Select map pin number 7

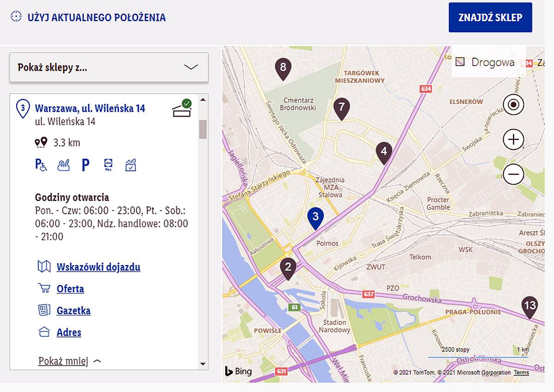pyautogui.click(x=342, y=109)
